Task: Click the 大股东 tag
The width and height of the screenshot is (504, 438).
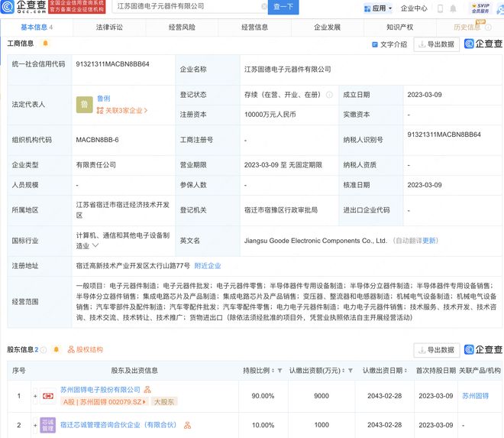Action: tap(164, 402)
